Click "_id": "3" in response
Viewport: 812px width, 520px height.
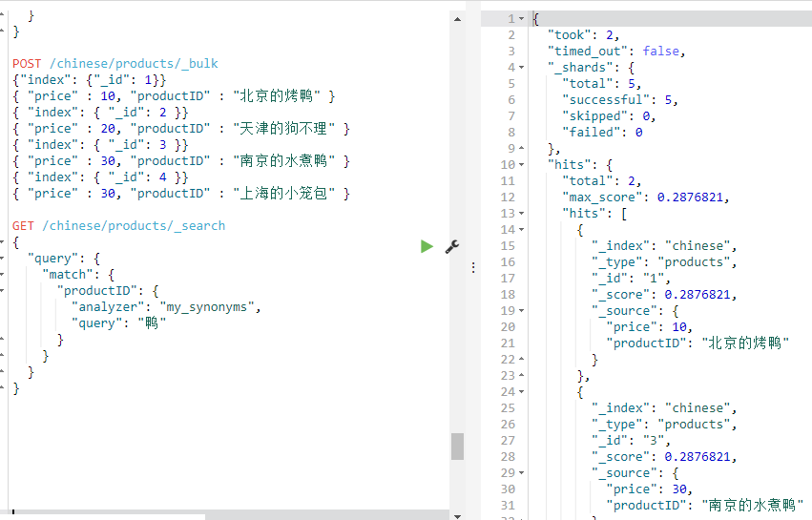pos(631,441)
